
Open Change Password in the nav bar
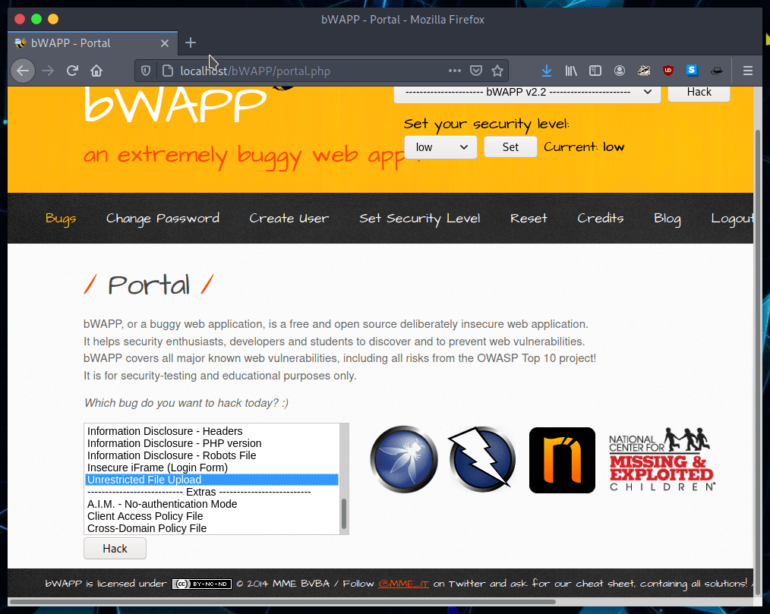coord(163,218)
